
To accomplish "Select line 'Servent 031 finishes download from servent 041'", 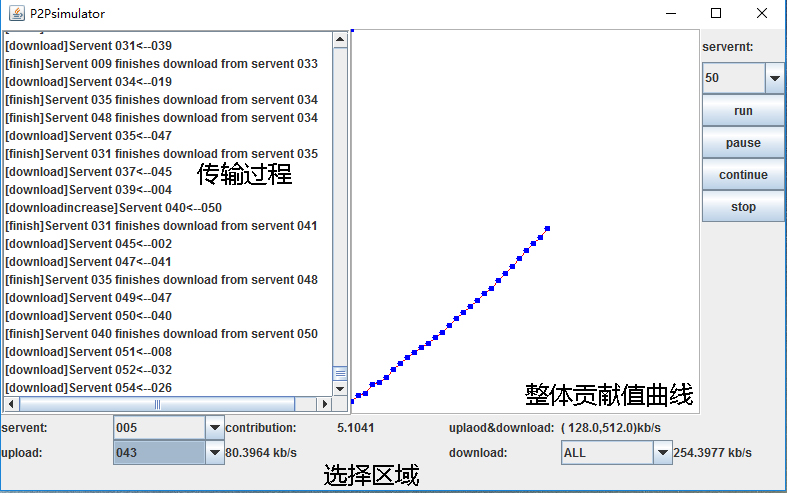I will tap(161, 226).
